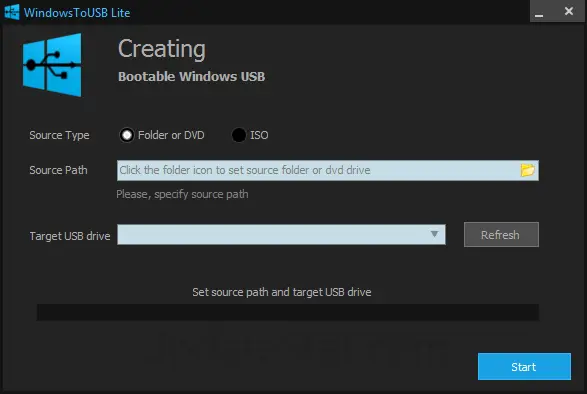Click the "Please, specify source path" message
This screenshot has height=394, width=587.
point(182,194)
